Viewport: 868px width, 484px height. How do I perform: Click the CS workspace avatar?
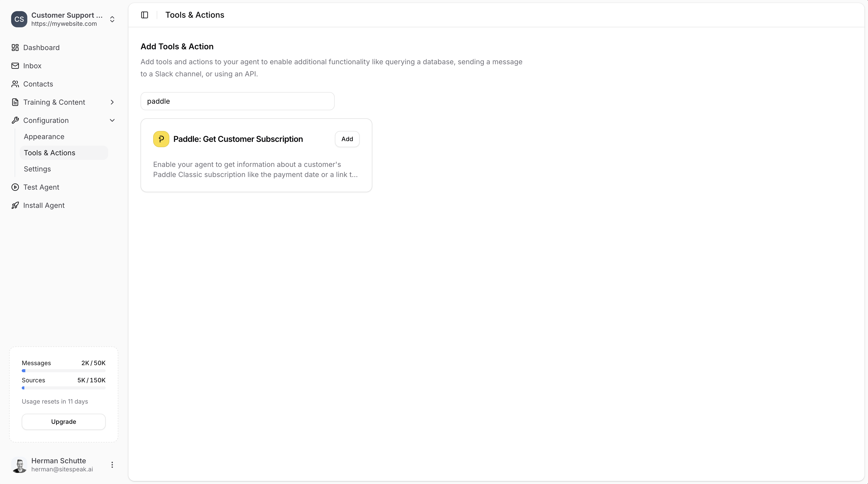(x=19, y=19)
